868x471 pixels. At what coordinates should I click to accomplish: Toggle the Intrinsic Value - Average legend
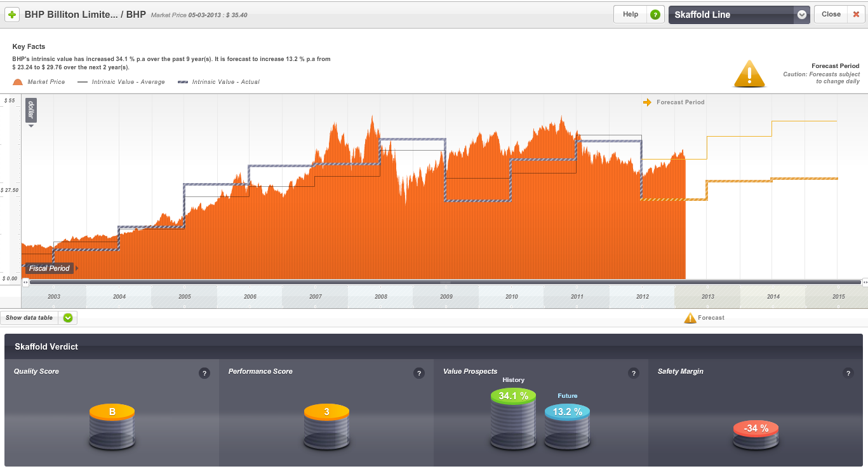point(121,82)
